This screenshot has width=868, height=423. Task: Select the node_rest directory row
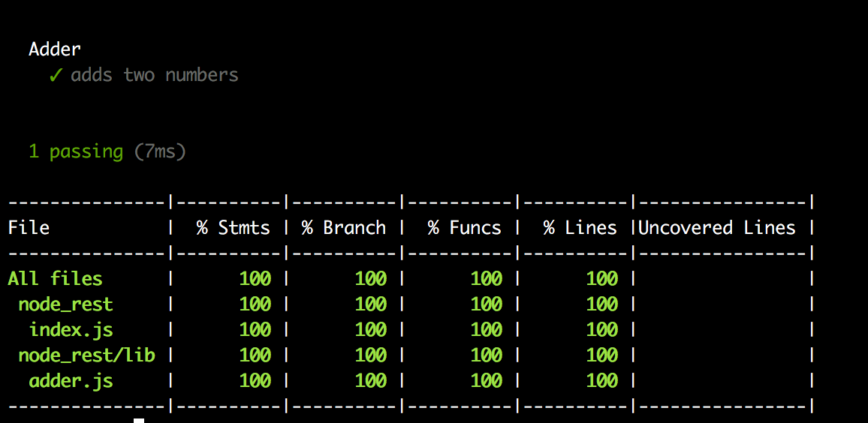click(x=65, y=304)
